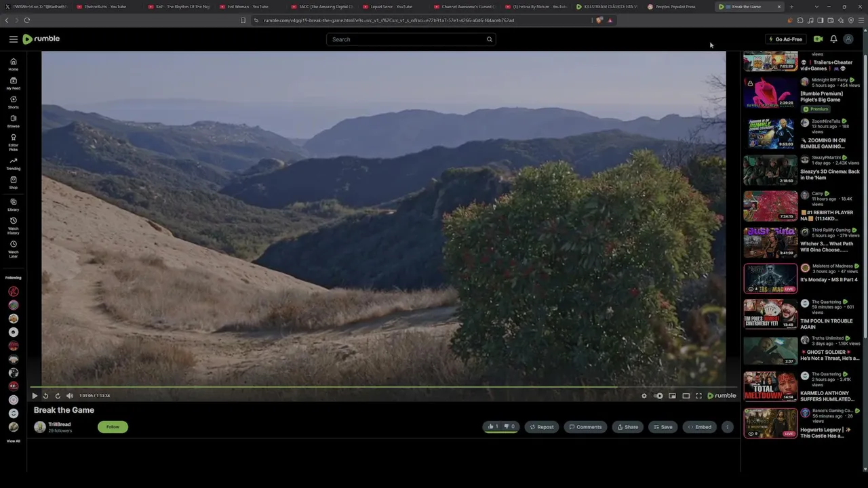Open the user account avatar menu
The height and width of the screenshot is (488, 868).
pyautogui.click(x=848, y=39)
